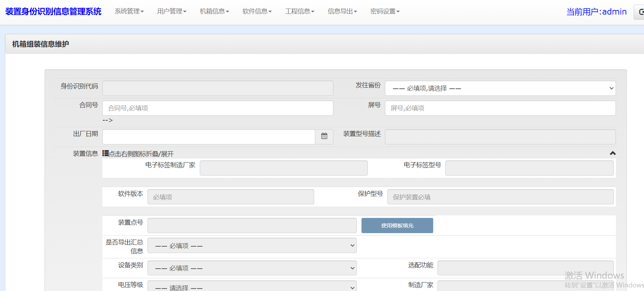Focus the 选配功能 field
644x291 pixels.
click(526, 268)
